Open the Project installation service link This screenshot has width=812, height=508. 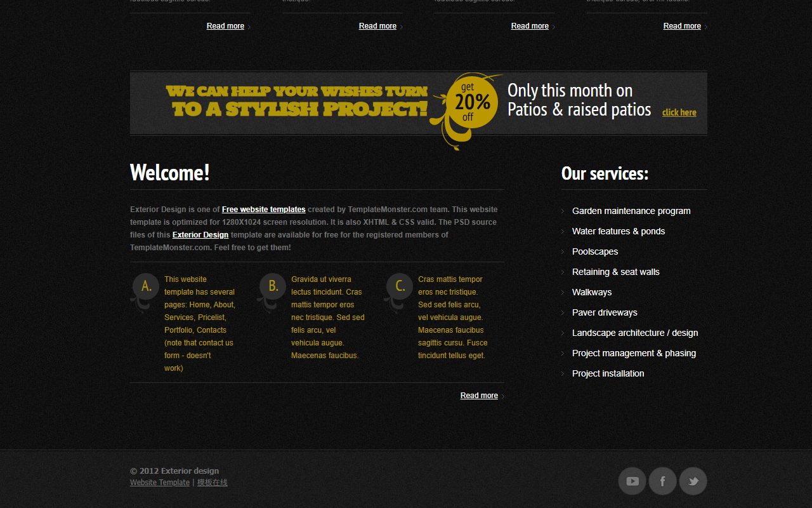(x=608, y=373)
